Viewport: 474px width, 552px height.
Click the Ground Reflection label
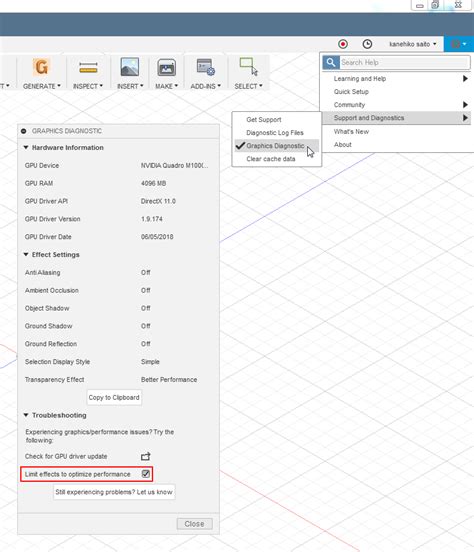51,344
